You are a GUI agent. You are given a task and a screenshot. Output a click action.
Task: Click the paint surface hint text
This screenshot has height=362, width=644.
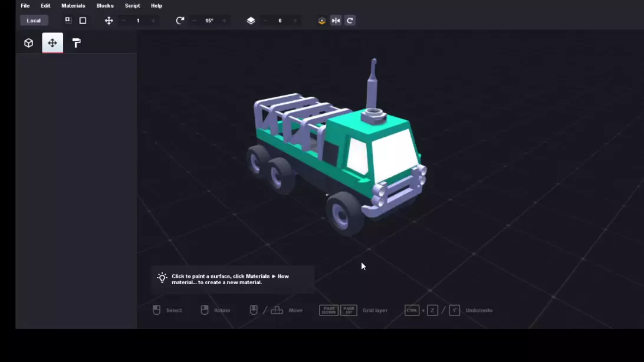(x=230, y=279)
